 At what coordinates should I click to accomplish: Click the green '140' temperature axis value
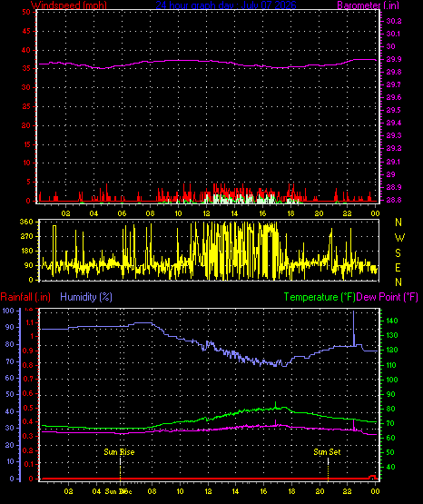[392, 321]
